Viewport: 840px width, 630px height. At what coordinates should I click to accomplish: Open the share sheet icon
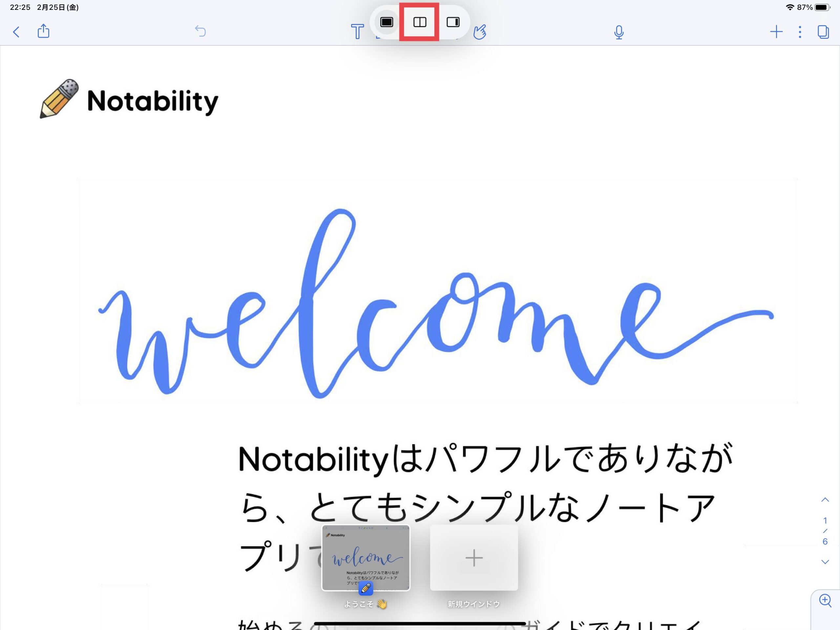(44, 31)
